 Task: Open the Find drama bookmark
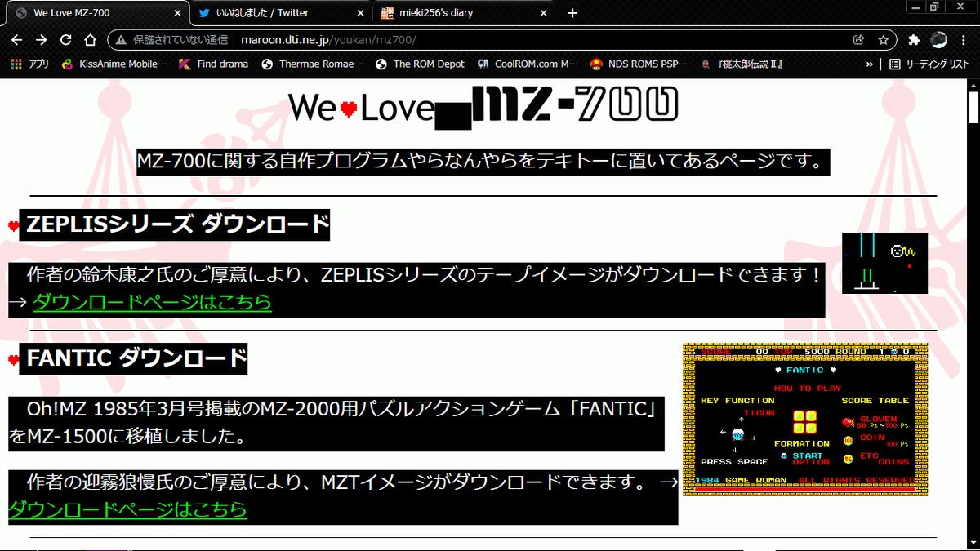pyautogui.click(x=213, y=64)
